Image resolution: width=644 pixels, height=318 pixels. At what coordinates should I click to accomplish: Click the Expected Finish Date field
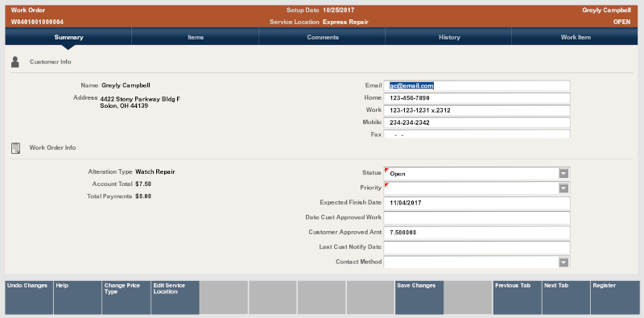(477, 203)
